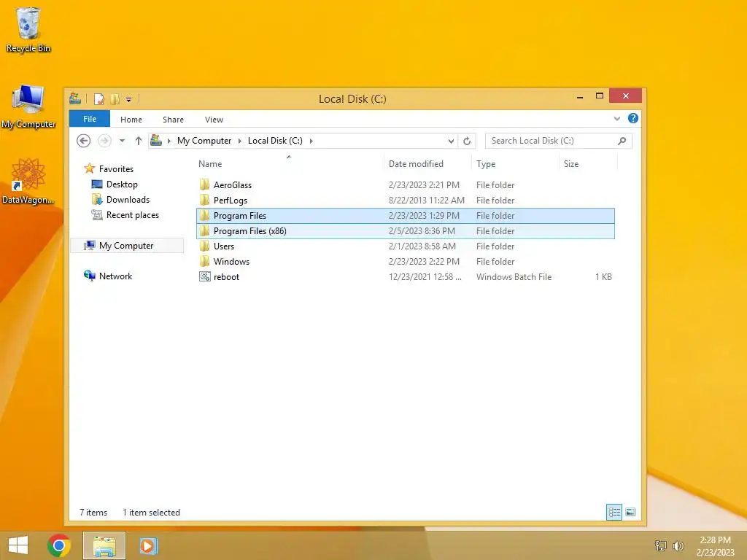Open Recent places in Favorites
The image size is (747, 560).
pos(133,215)
